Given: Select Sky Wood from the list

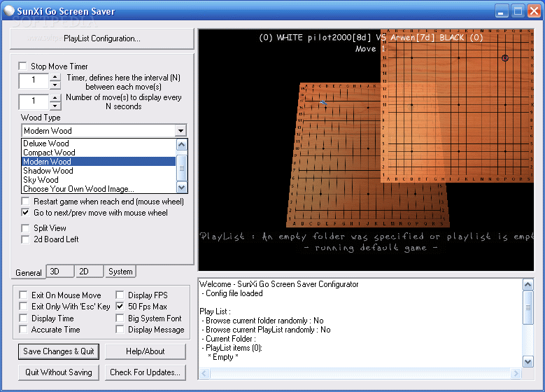Looking at the screenshot, I should 99,179.
